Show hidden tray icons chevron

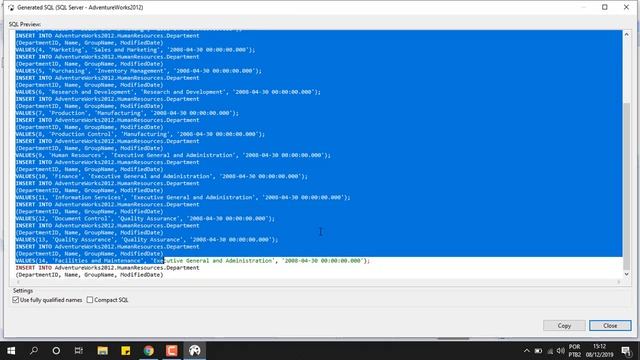pos(527,351)
